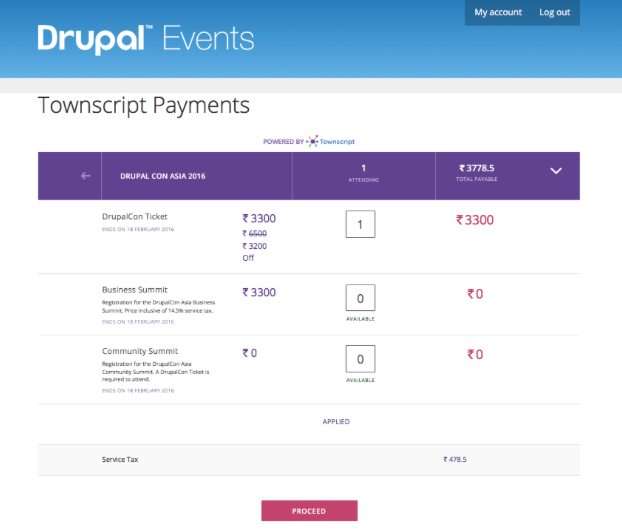This screenshot has width=622, height=532.
Task: Click Community Summit name
Action: tap(140, 351)
